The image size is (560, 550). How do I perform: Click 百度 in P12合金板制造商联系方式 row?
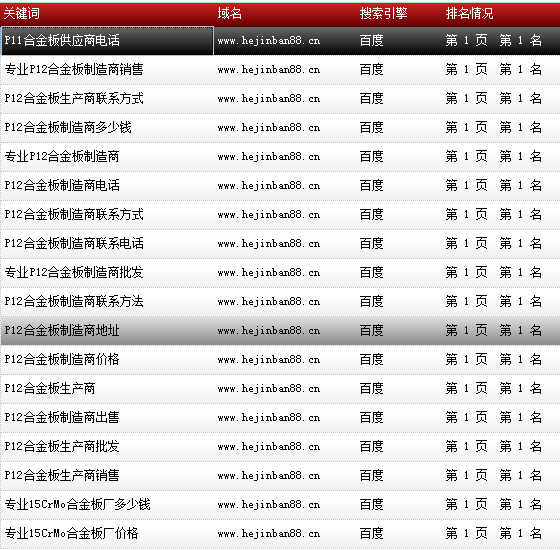[x=371, y=214]
